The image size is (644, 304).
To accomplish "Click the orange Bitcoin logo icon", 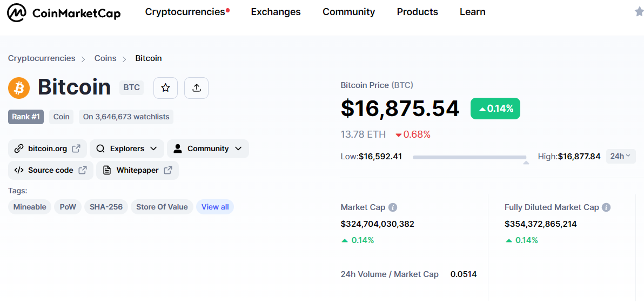I will pyautogui.click(x=19, y=88).
